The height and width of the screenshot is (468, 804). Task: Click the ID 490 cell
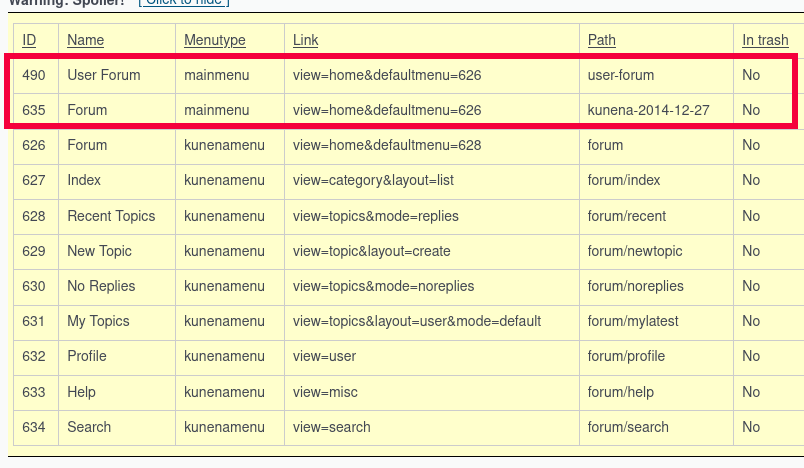point(34,75)
